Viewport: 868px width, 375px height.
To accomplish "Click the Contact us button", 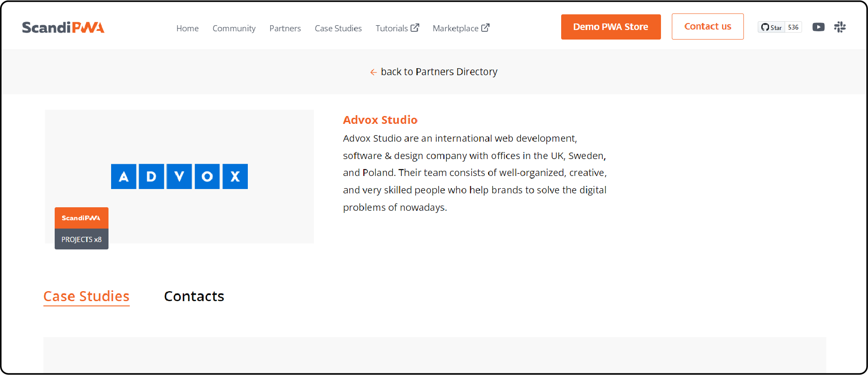I will (707, 27).
